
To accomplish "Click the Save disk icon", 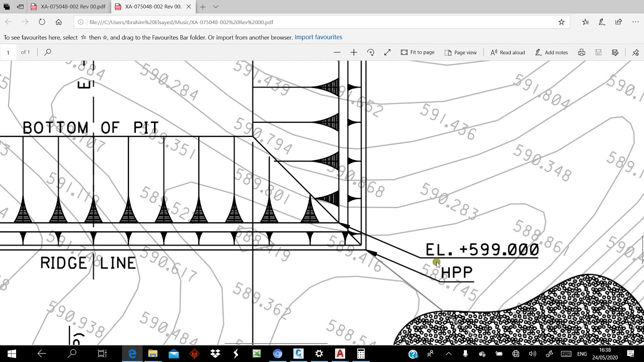I will click(598, 52).
